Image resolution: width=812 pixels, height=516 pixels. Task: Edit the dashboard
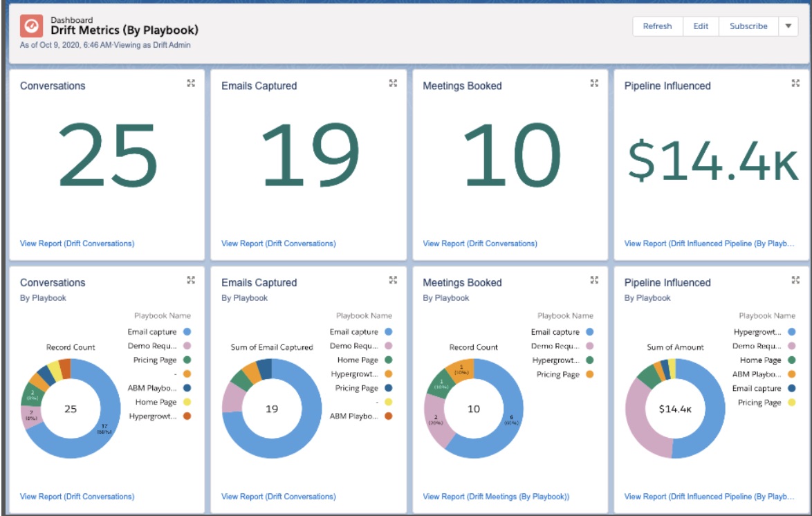click(x=701, y=26)
